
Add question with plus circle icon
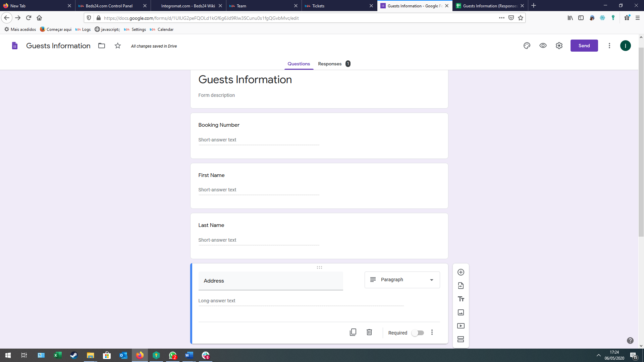461,272
